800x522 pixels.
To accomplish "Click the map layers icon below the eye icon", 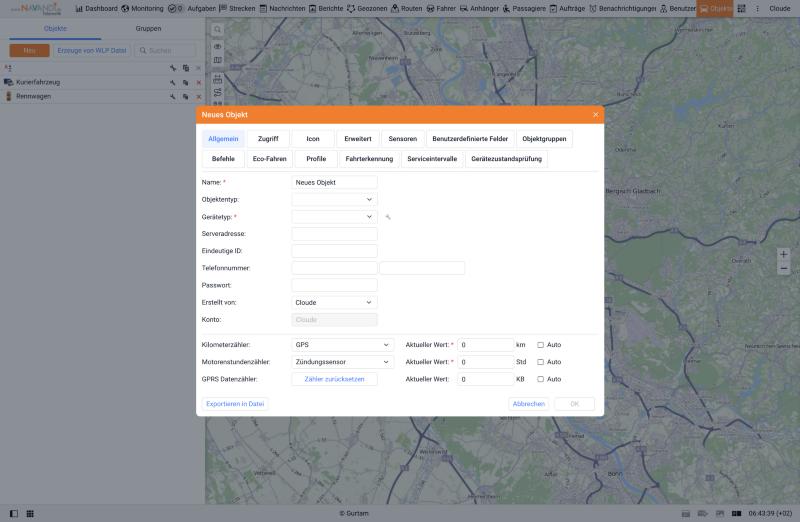I will click(x=217, y=60).
